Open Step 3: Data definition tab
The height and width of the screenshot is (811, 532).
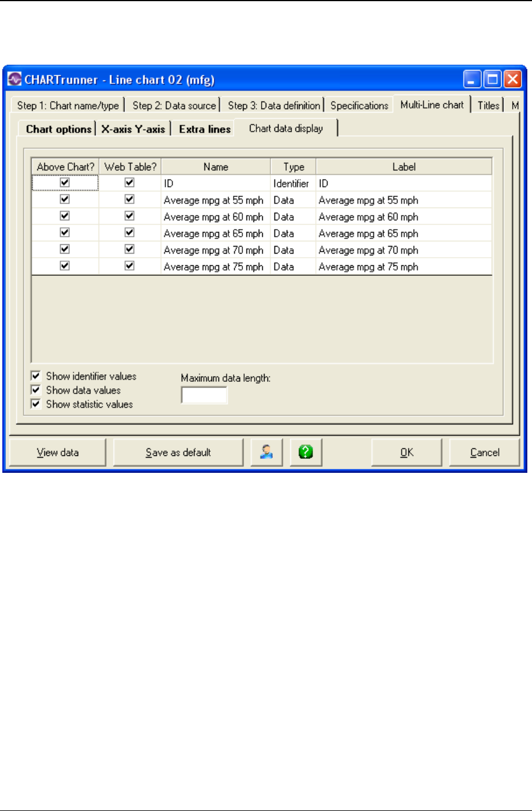click(273, 106)
